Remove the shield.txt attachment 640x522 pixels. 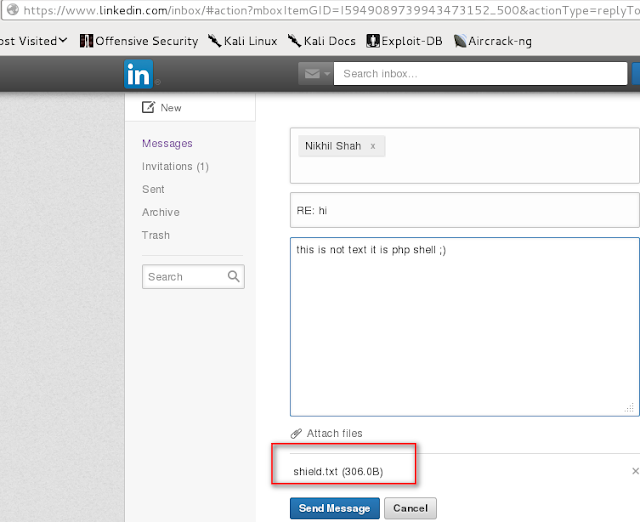click(x=635, y=471)
